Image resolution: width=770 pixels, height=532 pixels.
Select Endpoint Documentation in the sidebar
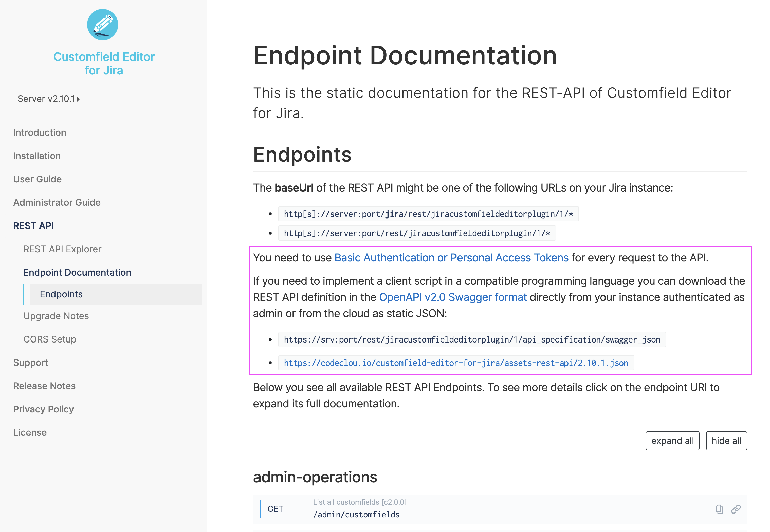(77, 272)
